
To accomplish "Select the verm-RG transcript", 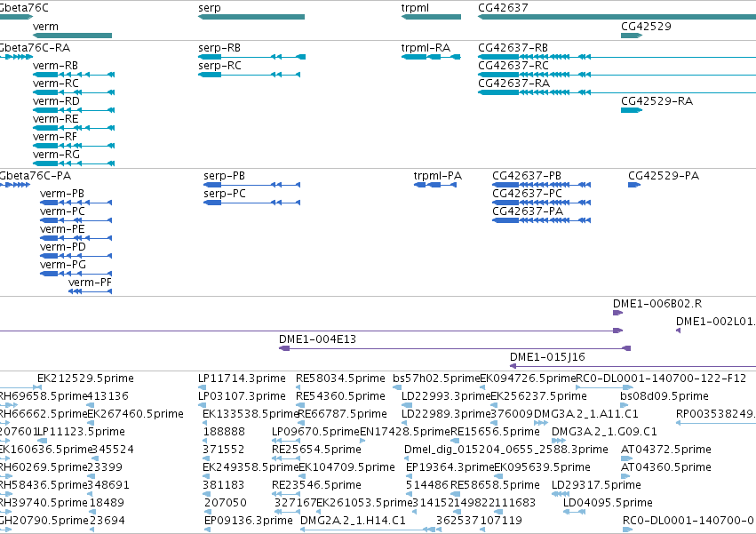I will (74, 163).
